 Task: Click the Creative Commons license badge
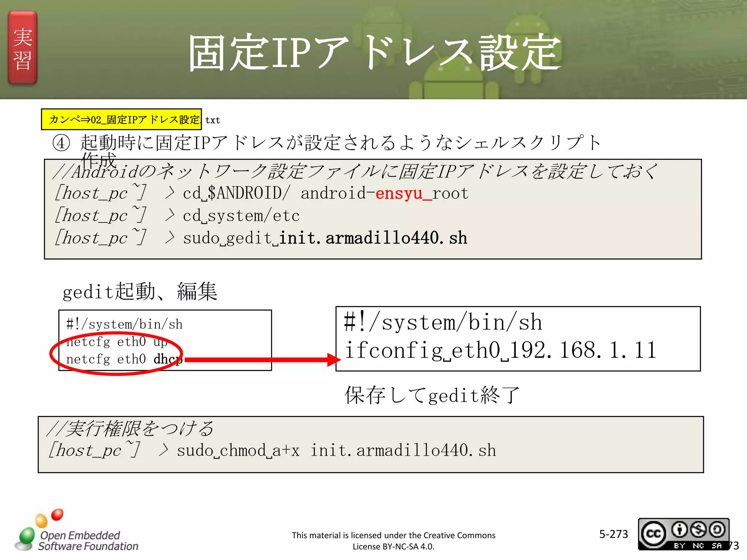click(684, 534)
